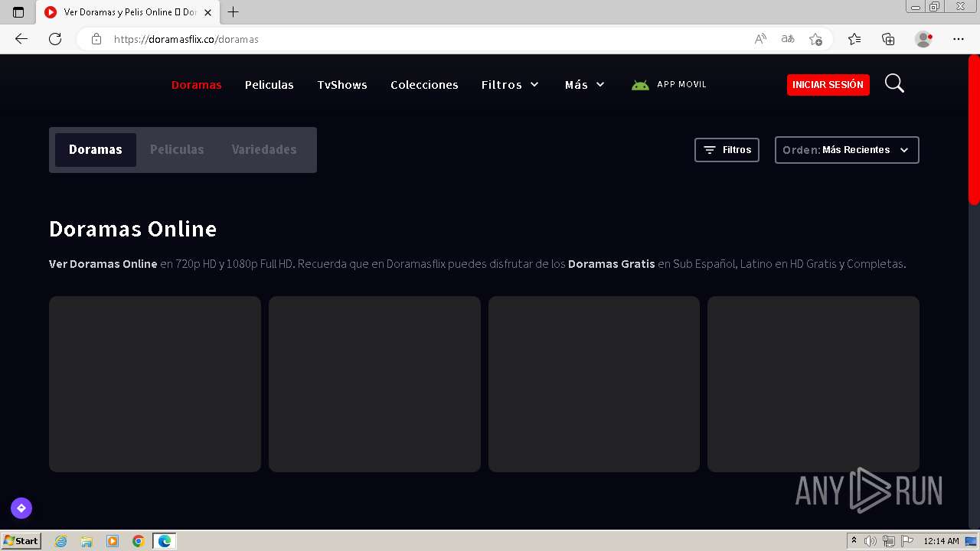Viewport: 980px width, 551px height.
Task: Select the Microsoft Edge taskbar icon
Action: point(165,541)
